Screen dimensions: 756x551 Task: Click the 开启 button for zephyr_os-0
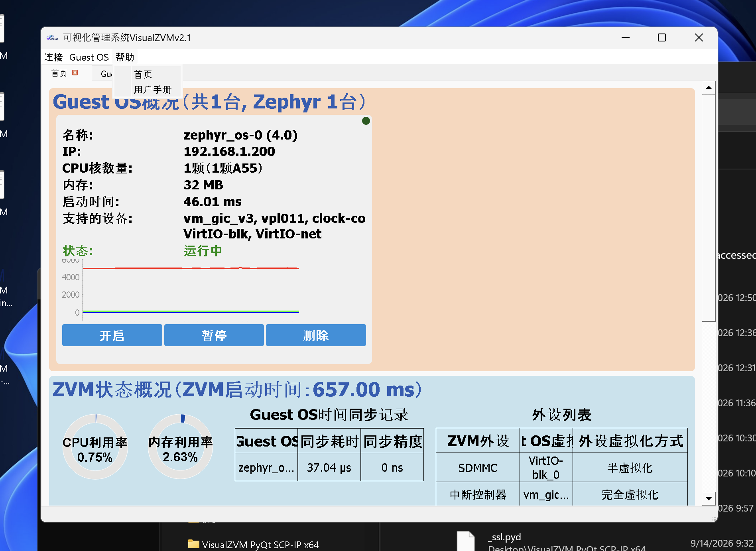click(112, 335)
